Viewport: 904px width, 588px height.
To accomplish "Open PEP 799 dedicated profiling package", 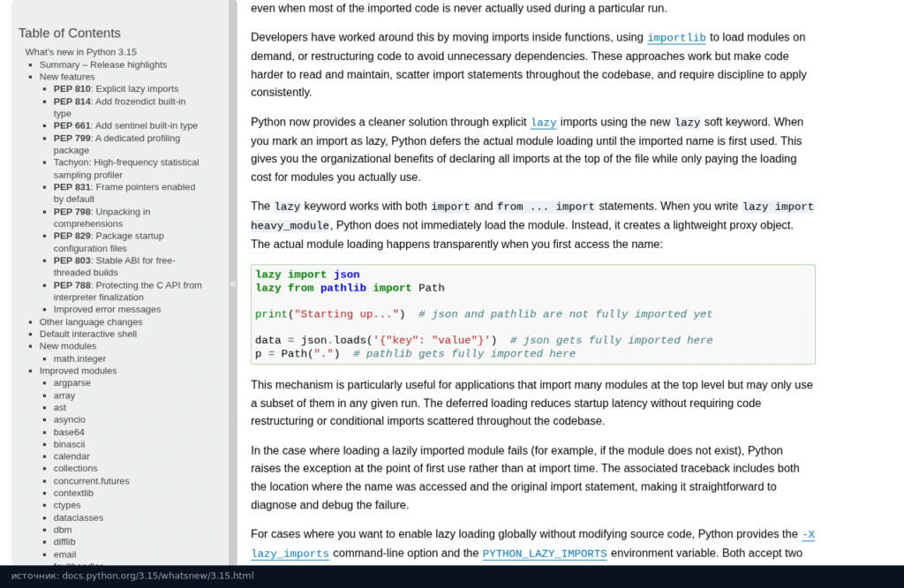I will (x=117, y=144).
